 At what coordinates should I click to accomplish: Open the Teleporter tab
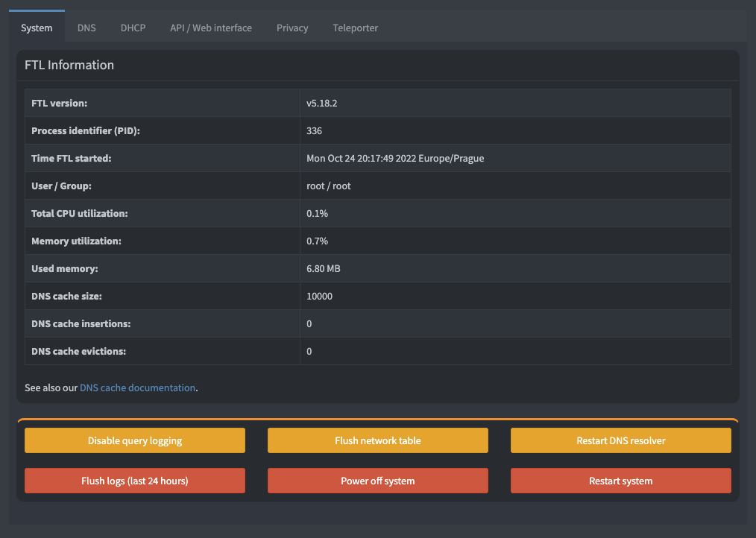tap(355, 28)
